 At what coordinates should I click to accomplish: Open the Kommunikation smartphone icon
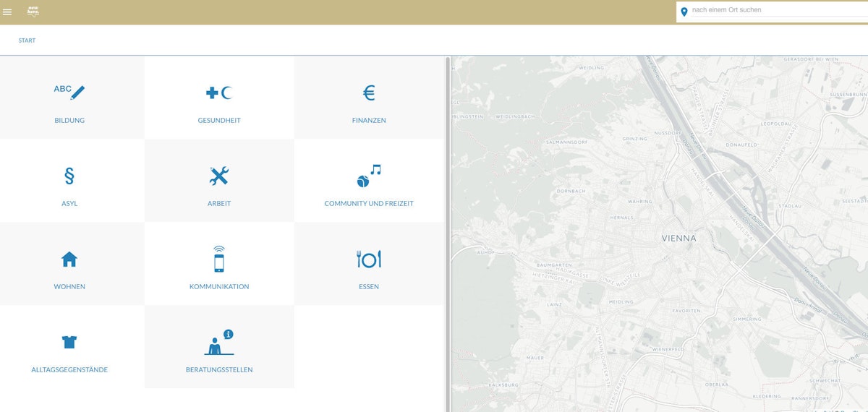219,259
